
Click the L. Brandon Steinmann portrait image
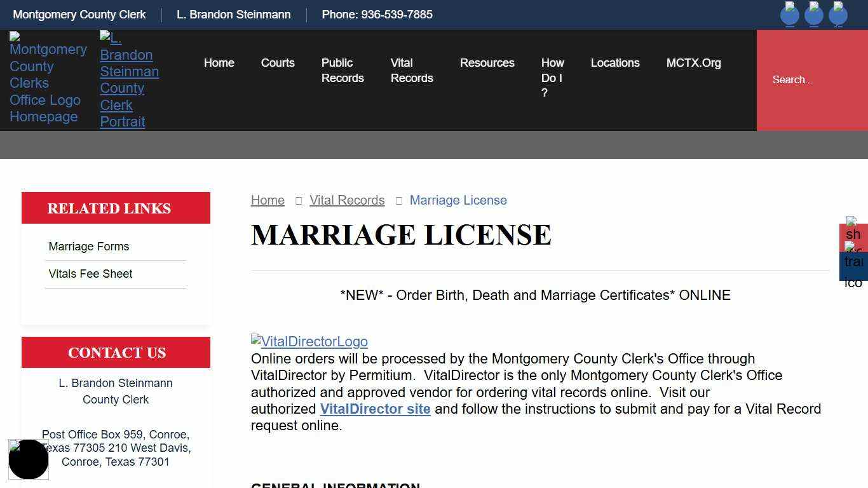click(129, 79)
